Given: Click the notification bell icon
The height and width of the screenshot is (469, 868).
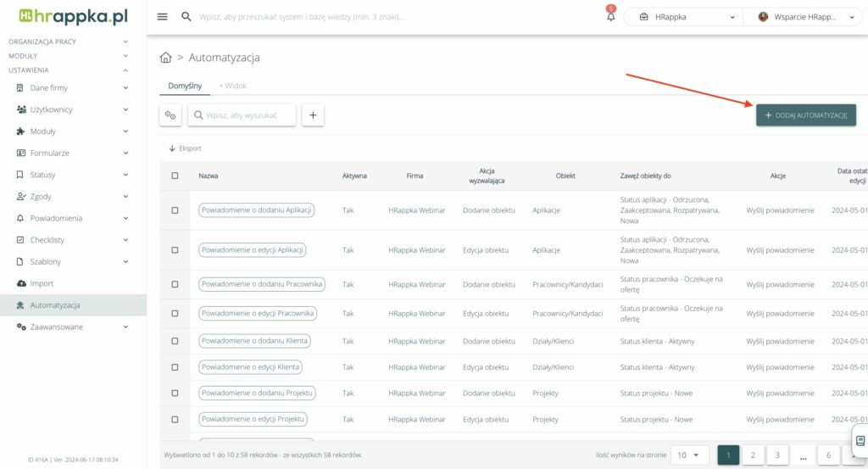Looking at the screenshot, I should (610, 17).
